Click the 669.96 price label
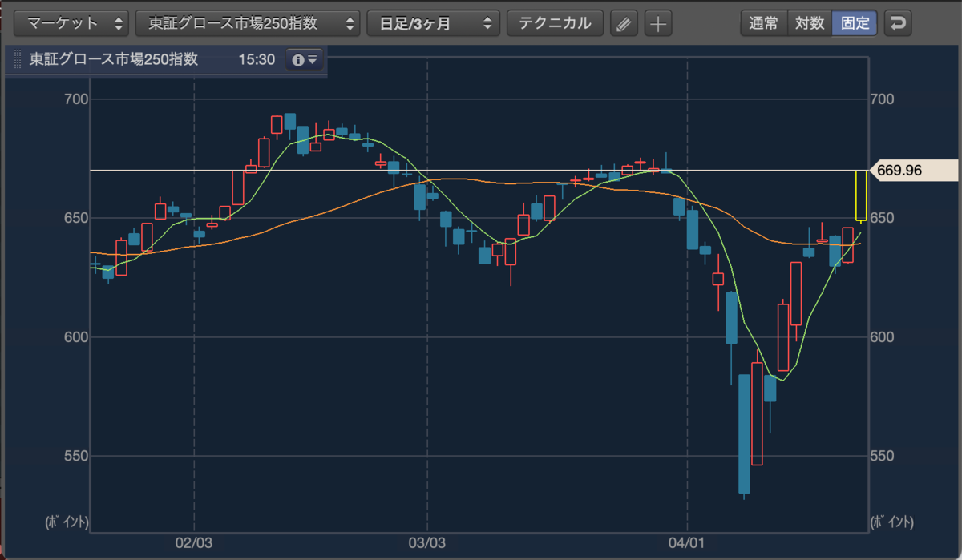 coord(915,170)
